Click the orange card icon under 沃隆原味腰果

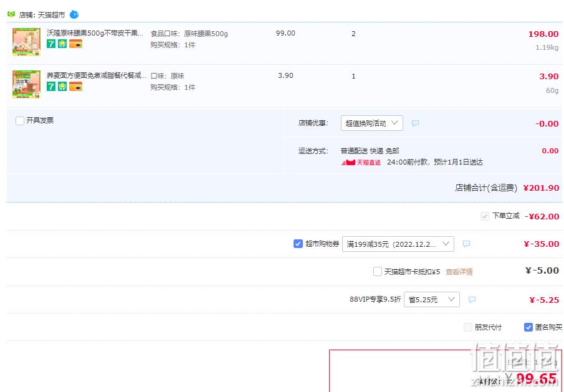[75, 44]
